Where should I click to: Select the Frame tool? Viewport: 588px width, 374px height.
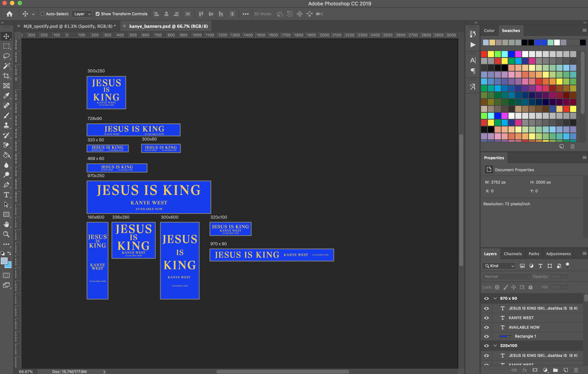[x=6, y=86]
